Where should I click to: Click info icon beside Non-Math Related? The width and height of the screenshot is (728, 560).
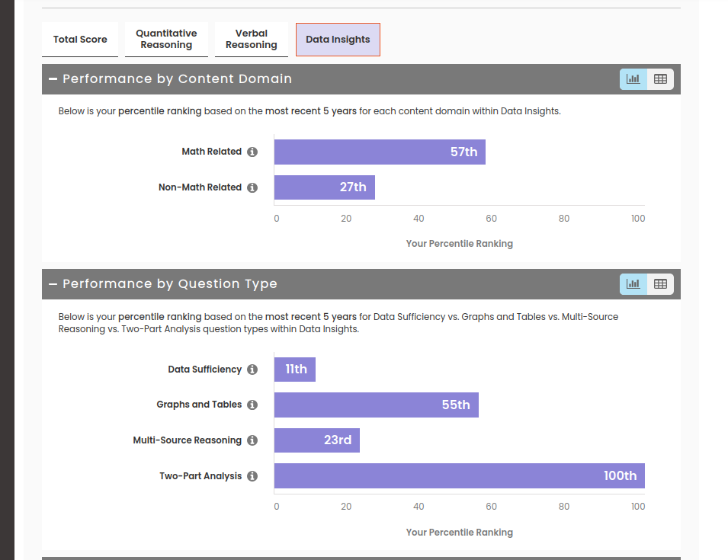(252, 187)
